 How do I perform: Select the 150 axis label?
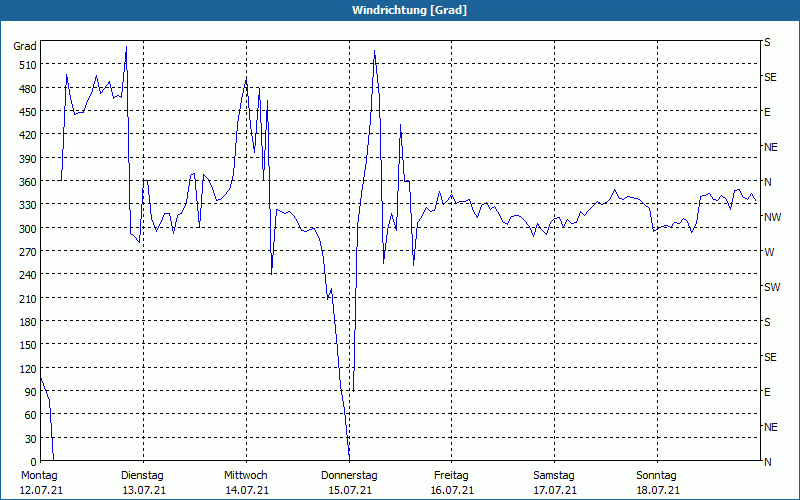pos(28,345)
